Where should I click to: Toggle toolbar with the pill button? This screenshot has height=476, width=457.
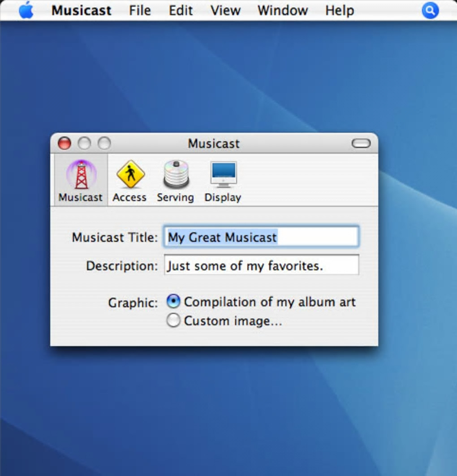click(361, 143)
